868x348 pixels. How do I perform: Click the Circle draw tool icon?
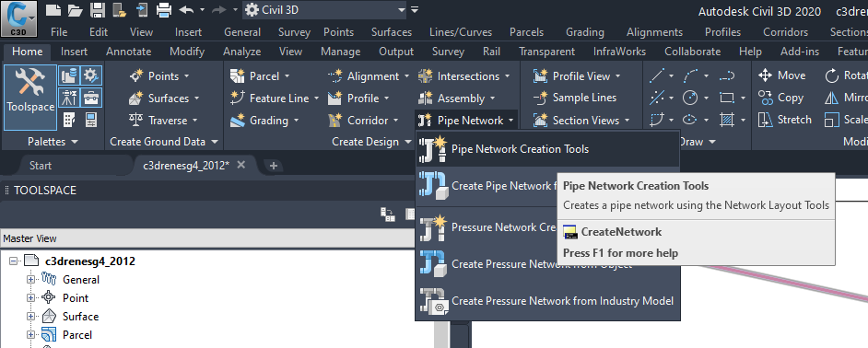(x=690, y=98)
